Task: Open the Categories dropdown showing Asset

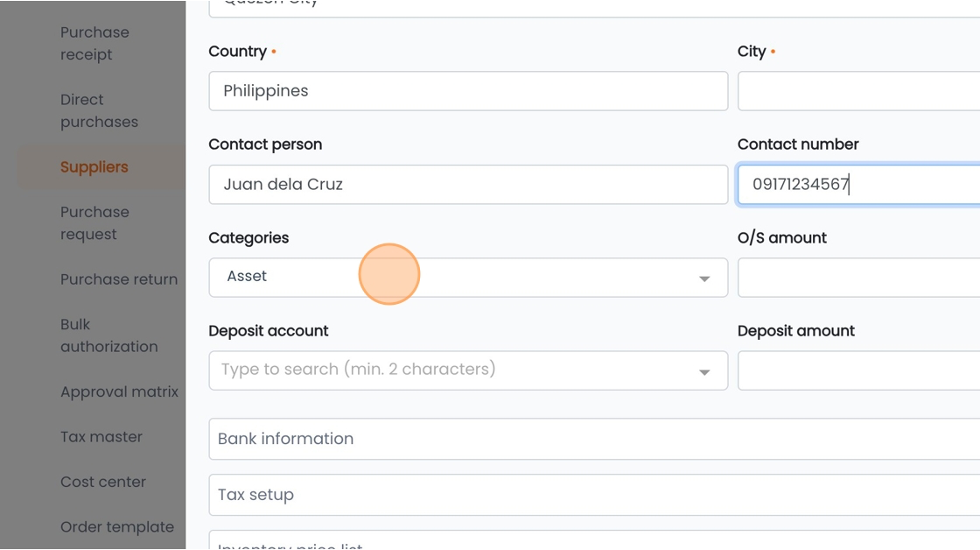Action: (x=468, y=278)
